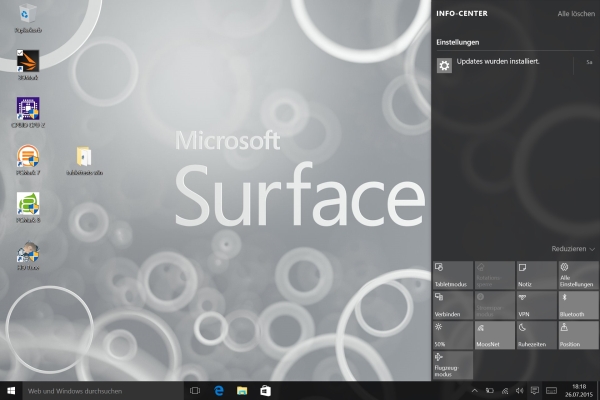
Task: Open the Notiz quick action tile
Action: click(536, 275)
